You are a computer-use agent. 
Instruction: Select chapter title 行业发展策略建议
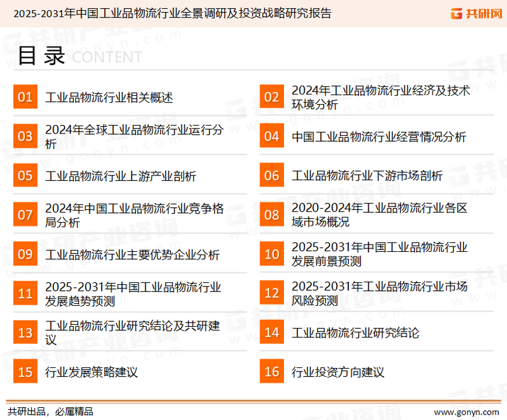tap(91, 372)
